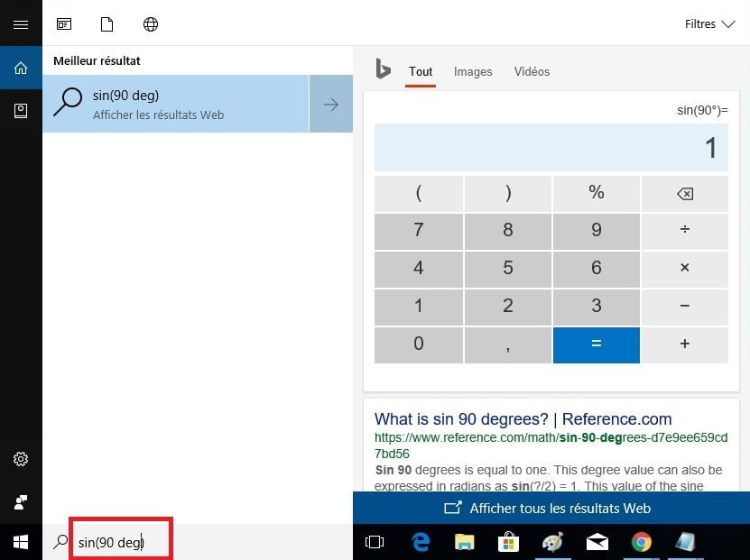Click the divide key on calculator

685,231
